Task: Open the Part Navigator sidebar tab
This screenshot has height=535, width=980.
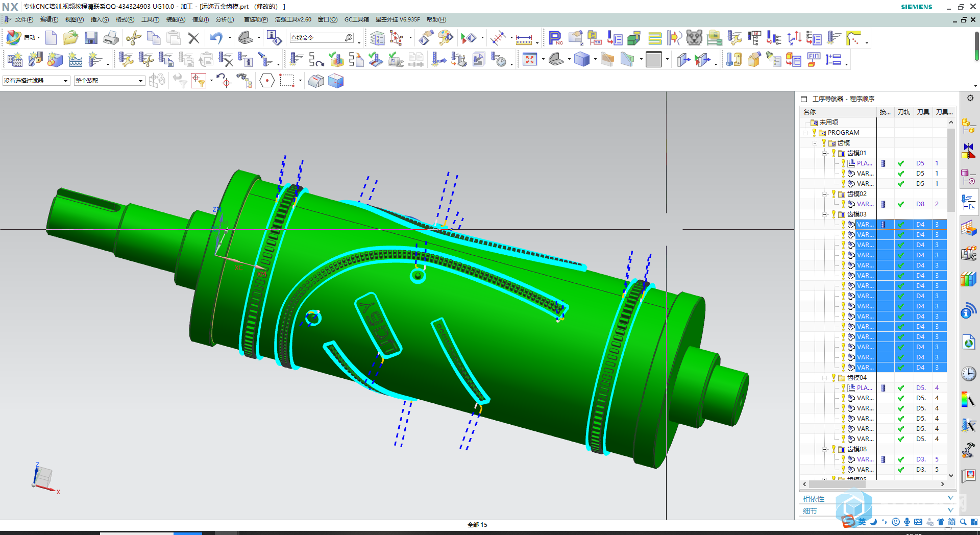Action: 968,177
